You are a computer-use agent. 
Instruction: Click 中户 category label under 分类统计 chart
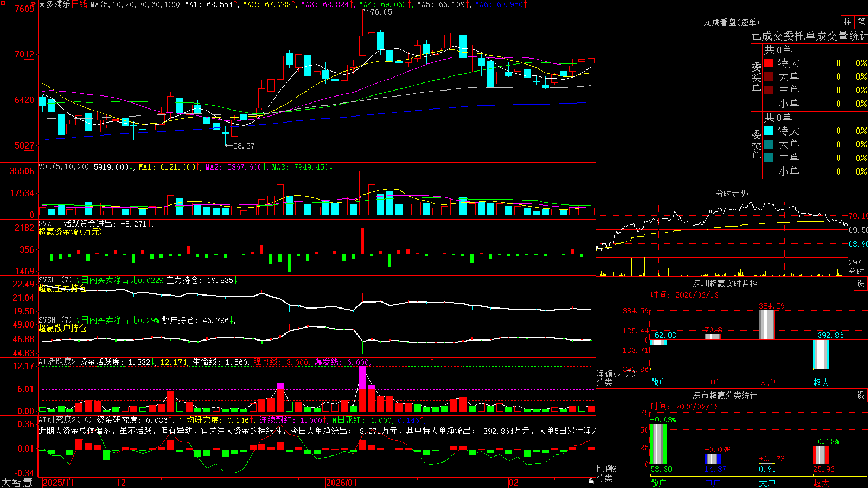coord(713,483)
